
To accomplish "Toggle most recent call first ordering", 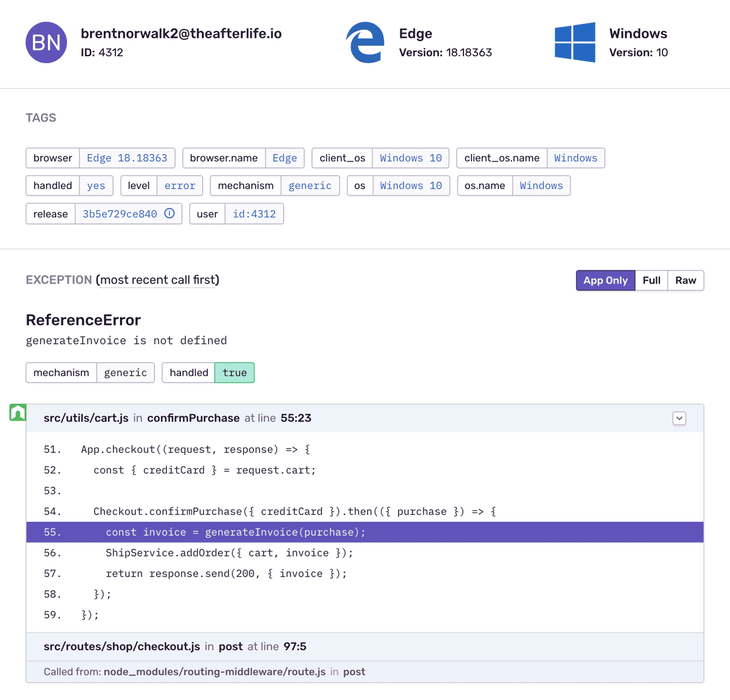I will tap(157, 280).
